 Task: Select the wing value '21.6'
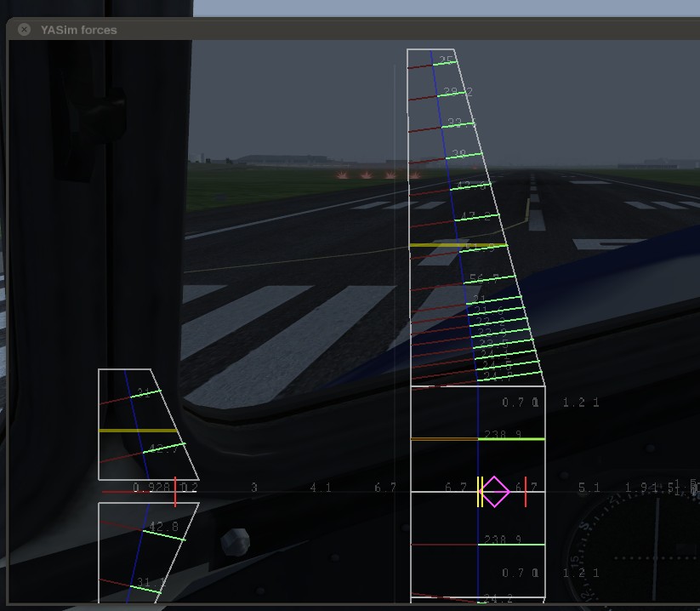click(x=488, y=310)
